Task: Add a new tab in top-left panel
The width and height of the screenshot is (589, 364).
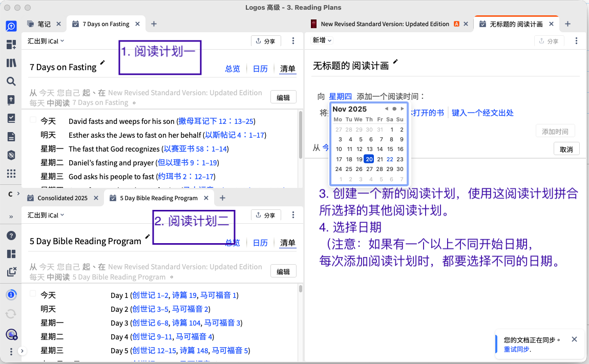Action: [154, 24]
